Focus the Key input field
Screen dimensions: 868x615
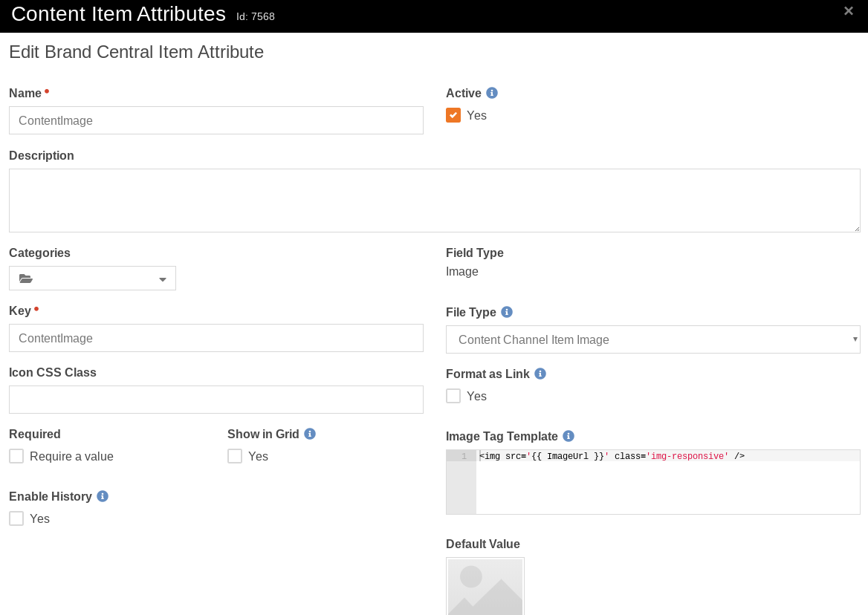(x=216, y=338)
